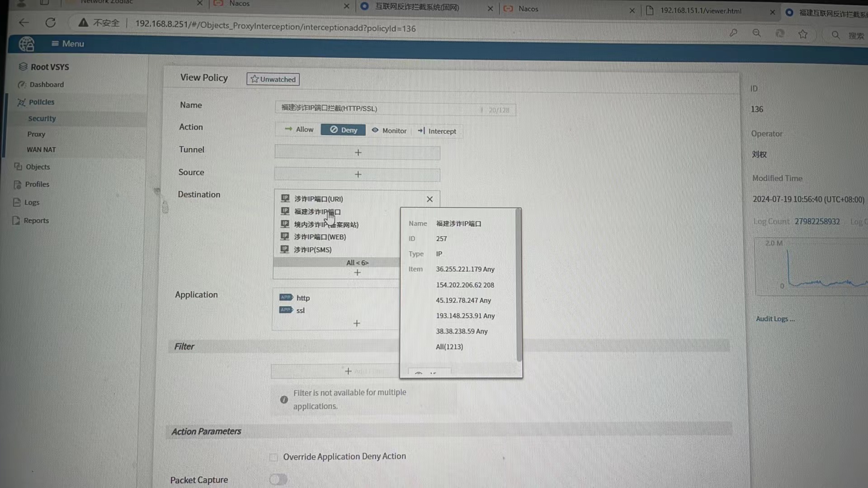The width and height of the screenshot is (868, 488).
Task: Add a Tunnel with the plus row
Action: (358, 153)
